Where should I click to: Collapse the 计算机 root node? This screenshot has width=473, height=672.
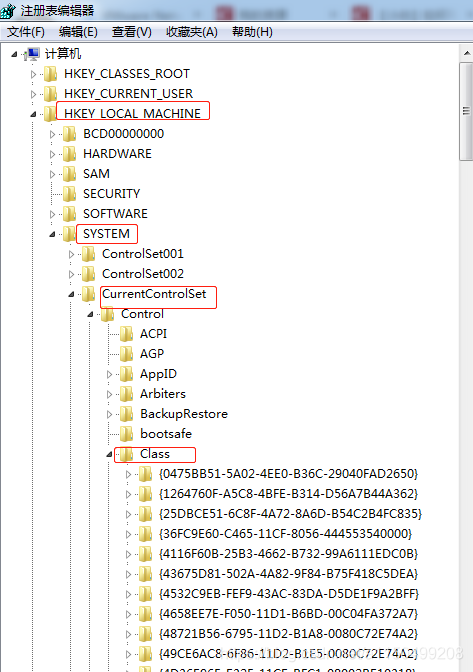click(14, 54)
